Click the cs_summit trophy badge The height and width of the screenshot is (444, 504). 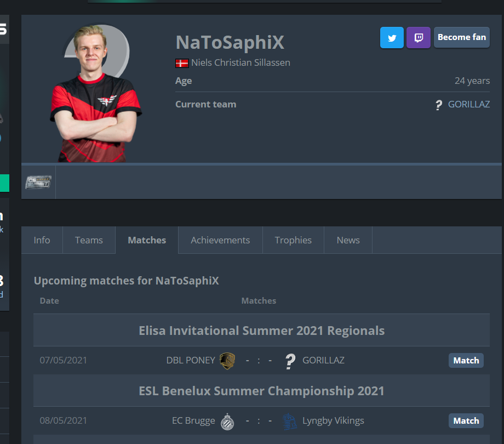point(38,183)
